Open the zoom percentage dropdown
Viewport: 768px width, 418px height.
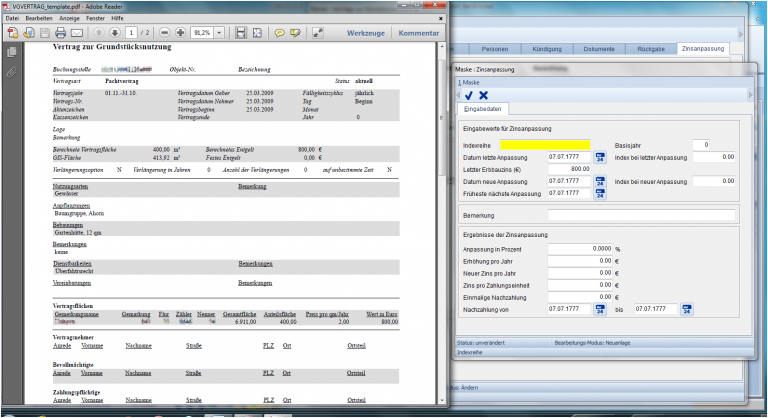(x=222, y=33)
